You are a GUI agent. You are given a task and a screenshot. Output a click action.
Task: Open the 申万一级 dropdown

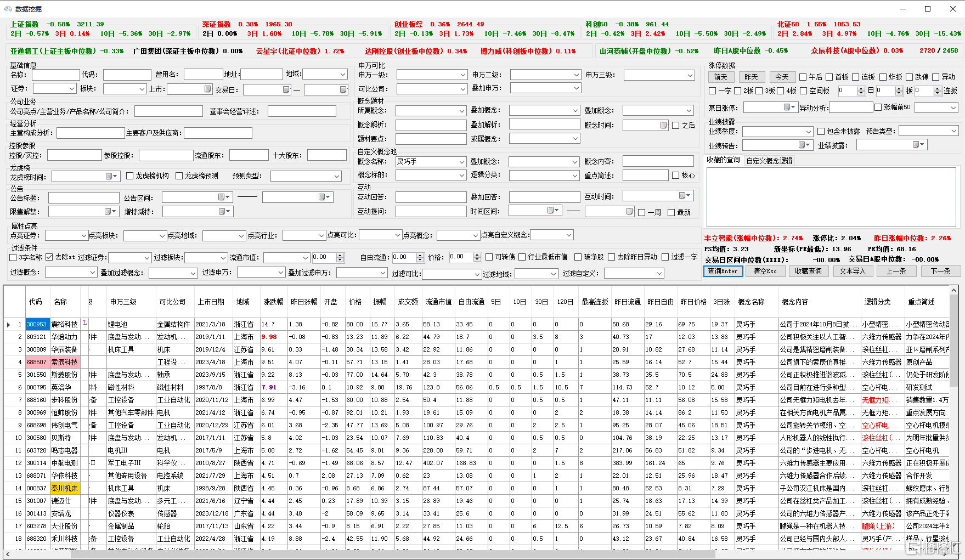462,75
